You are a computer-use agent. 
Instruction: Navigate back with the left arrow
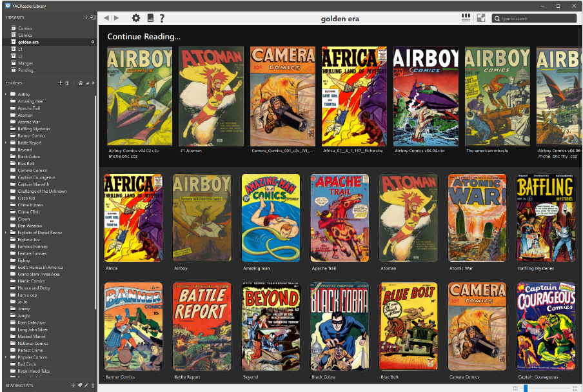[x=106, y=18]
